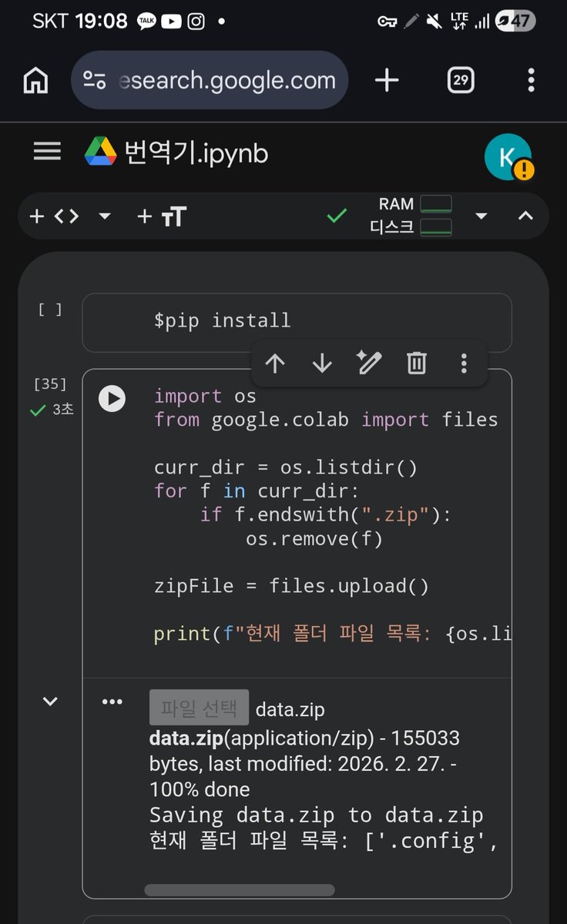Click the '현재 폴더 파일 목록' output line

[x=323, y=842]
